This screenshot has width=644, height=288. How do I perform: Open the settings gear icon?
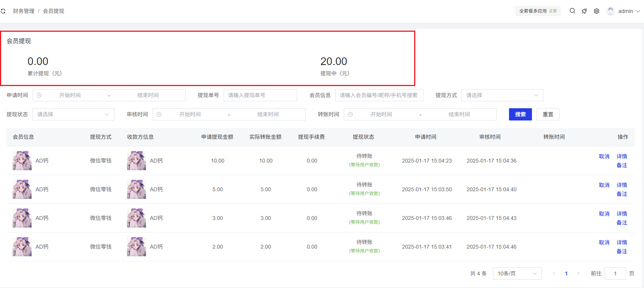click(x=597, y=11)
